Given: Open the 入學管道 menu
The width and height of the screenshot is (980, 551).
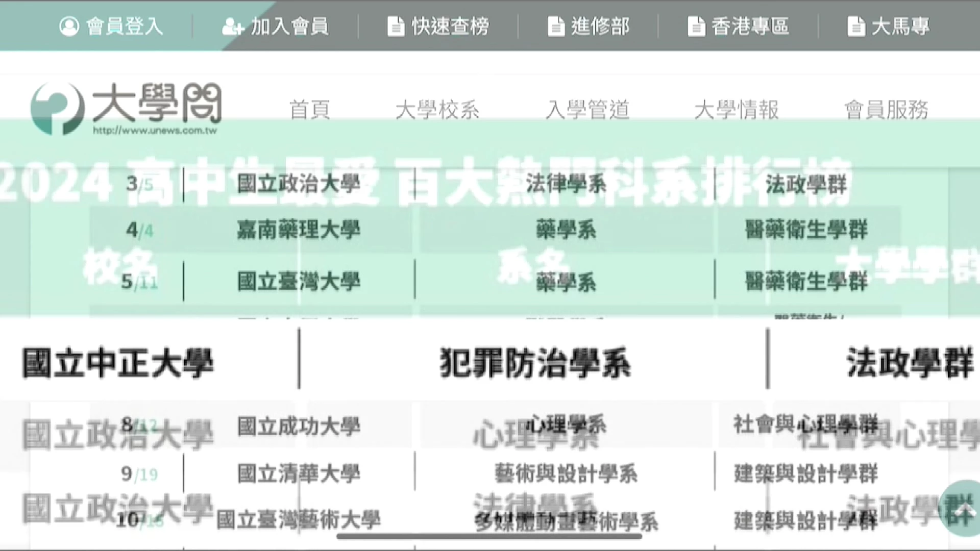Looking at the screenshot, I should click(587, 110).
